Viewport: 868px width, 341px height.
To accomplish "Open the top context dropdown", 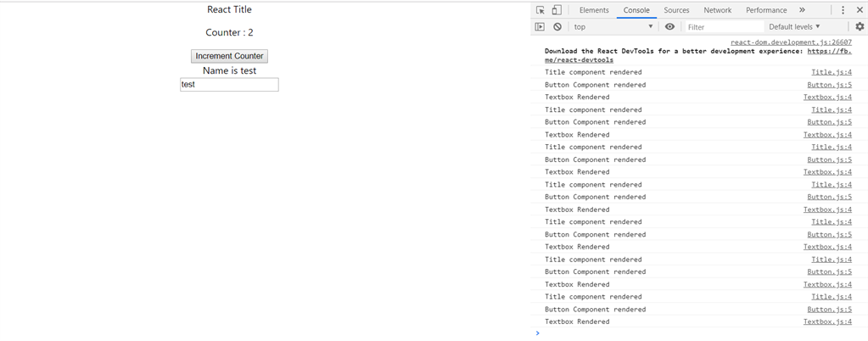I will 613,26.
